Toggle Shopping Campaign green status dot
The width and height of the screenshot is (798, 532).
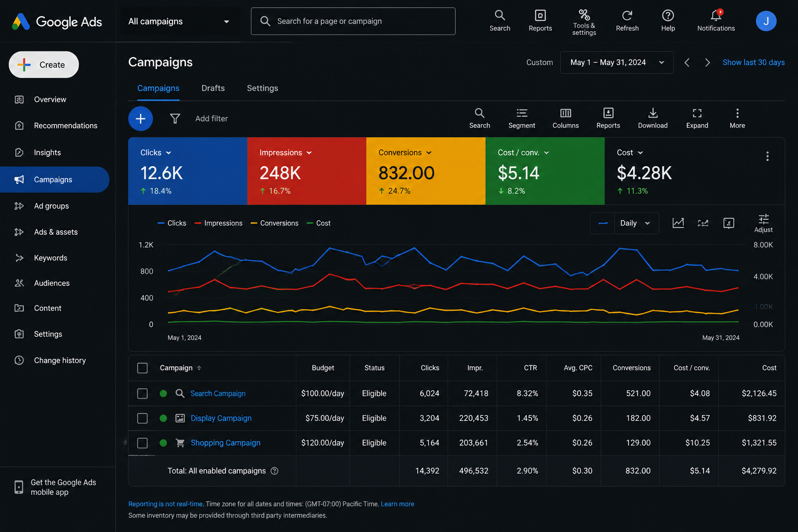[x=163, y=443]
